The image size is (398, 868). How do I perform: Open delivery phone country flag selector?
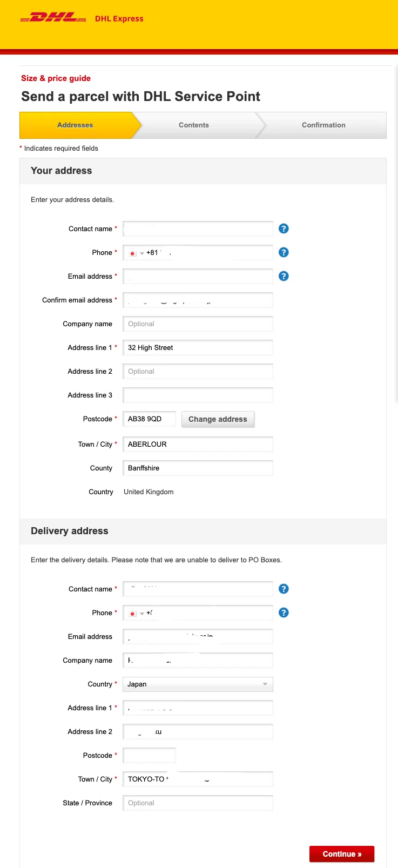(136, 613)
